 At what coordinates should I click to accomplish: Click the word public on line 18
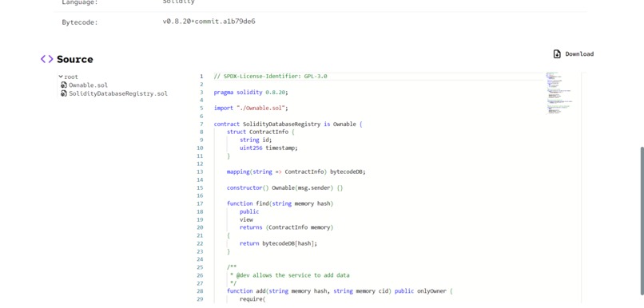tap(249, 211)
